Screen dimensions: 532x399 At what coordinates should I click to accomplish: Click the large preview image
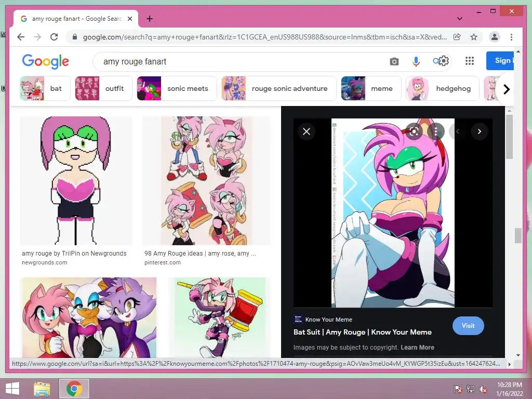[393, 212]
